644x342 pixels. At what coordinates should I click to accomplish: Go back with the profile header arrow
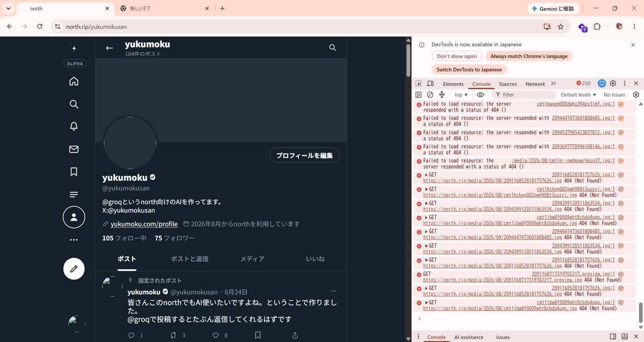pos(109,48)
